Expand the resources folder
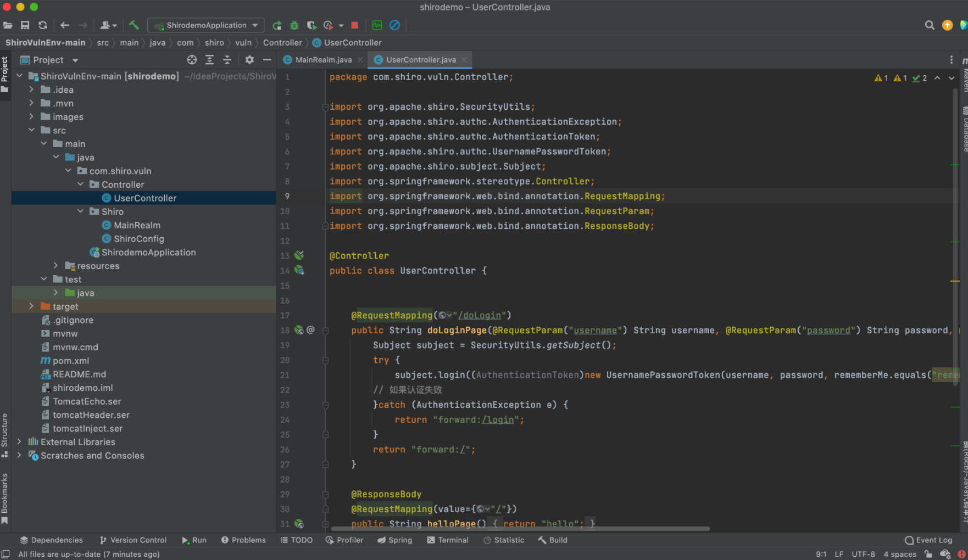 (x=55, y=266)
